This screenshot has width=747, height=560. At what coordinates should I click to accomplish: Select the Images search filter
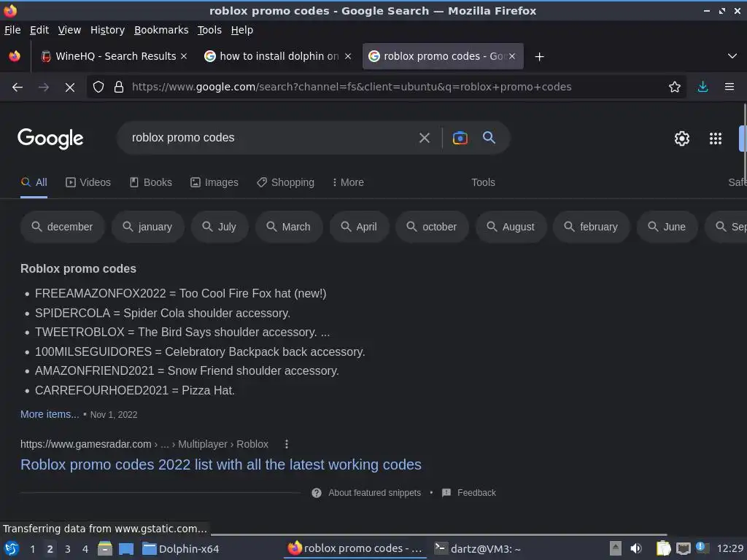(x=214, y=182)
